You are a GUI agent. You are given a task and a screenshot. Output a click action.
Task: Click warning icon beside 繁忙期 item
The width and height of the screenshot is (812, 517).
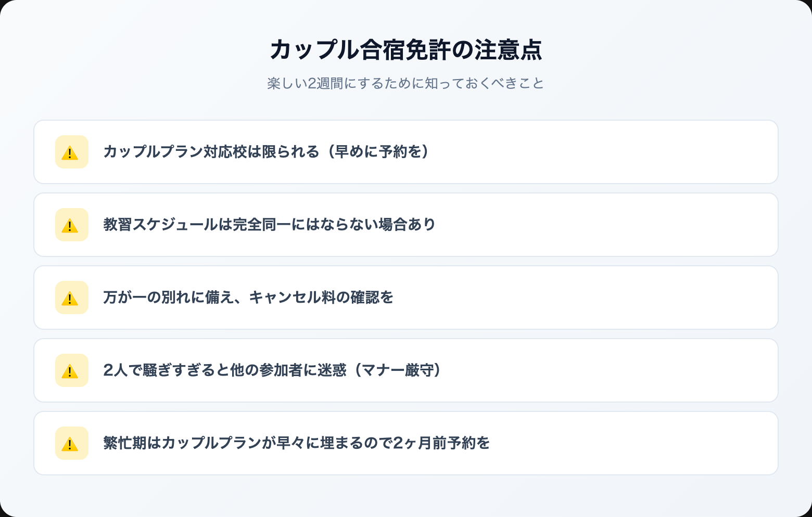coord(71,444)
